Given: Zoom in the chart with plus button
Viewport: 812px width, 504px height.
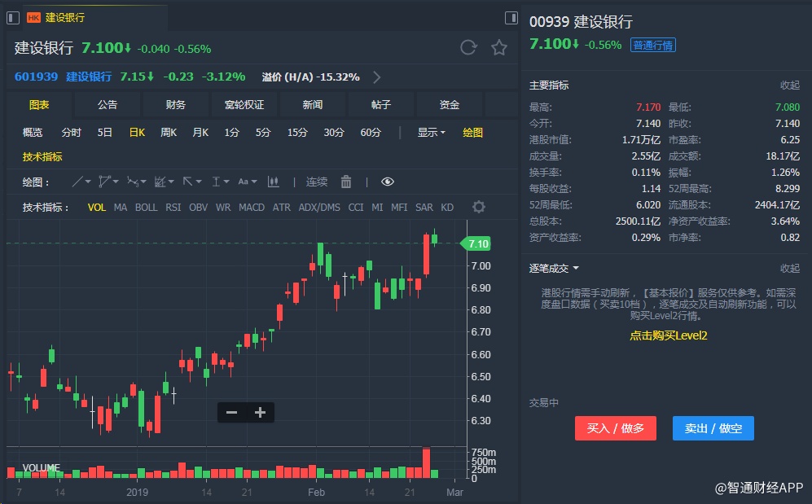Looking at the screenshot, I should click(x=260, y=413).
